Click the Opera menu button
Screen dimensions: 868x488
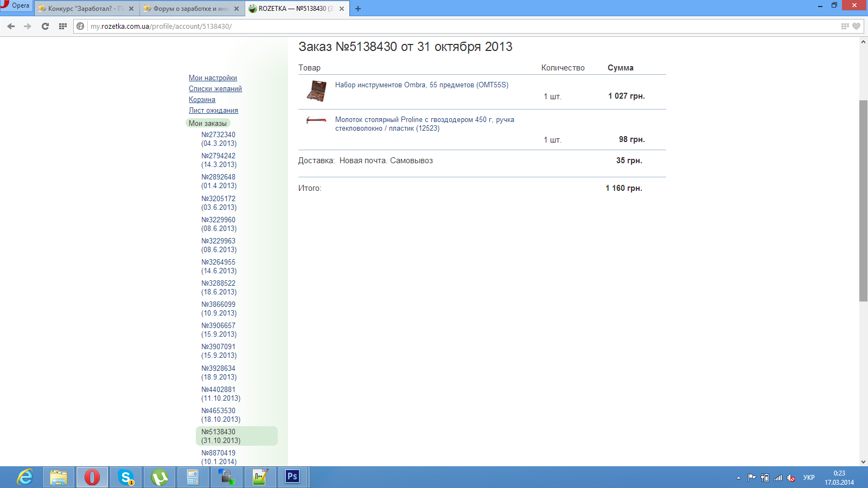[x=16, y=6]
